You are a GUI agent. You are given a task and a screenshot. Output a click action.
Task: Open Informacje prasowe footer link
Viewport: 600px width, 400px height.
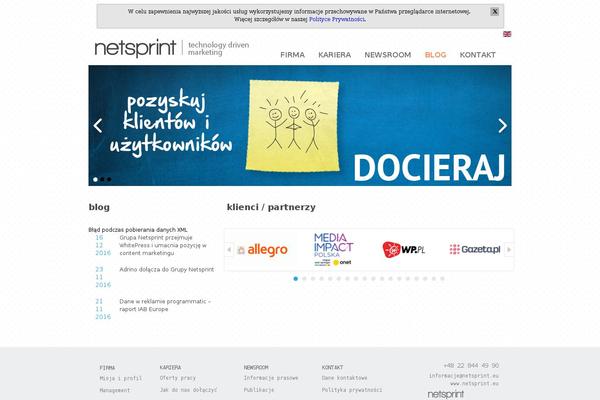[x=271, y=378]
